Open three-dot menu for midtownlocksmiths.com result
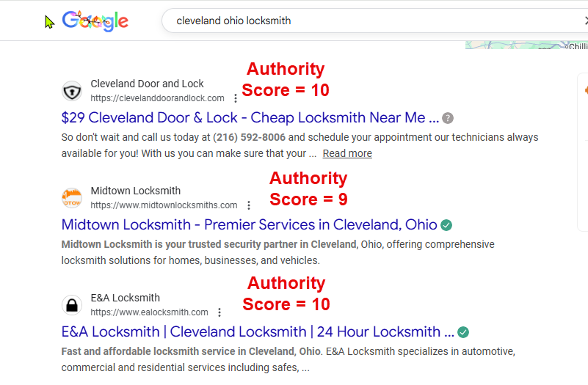The width and height of the screenshot is (588, 385). pyautogui.click(x=249, y=205)
